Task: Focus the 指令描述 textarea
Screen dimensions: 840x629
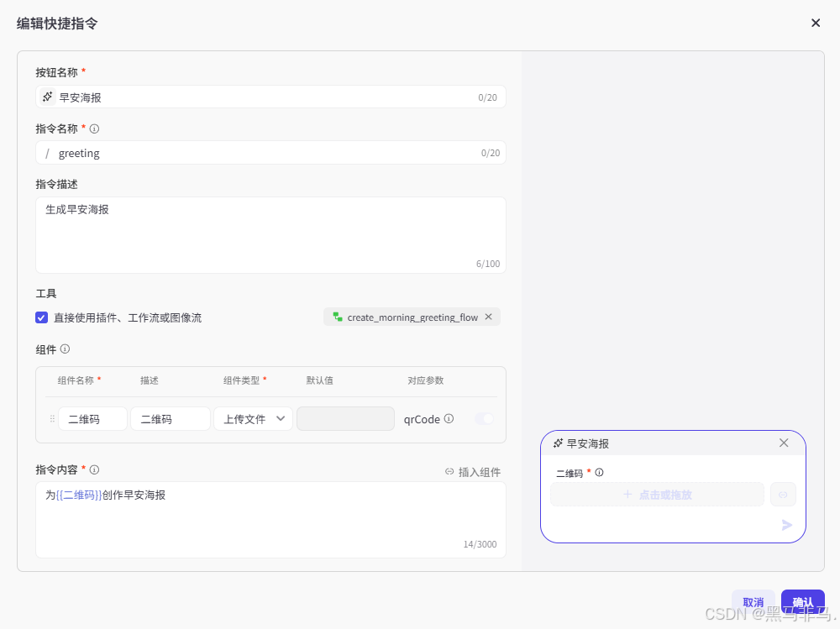Action: [270, 234]
